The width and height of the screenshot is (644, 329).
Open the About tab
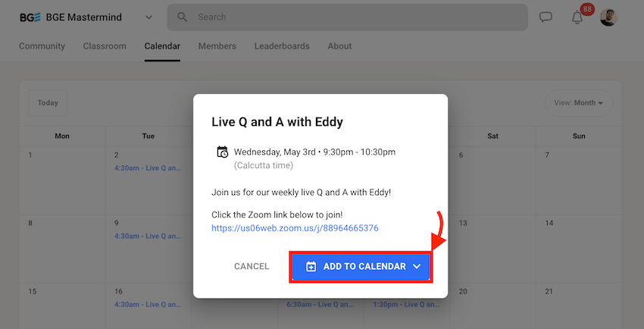tap(339, 46)
